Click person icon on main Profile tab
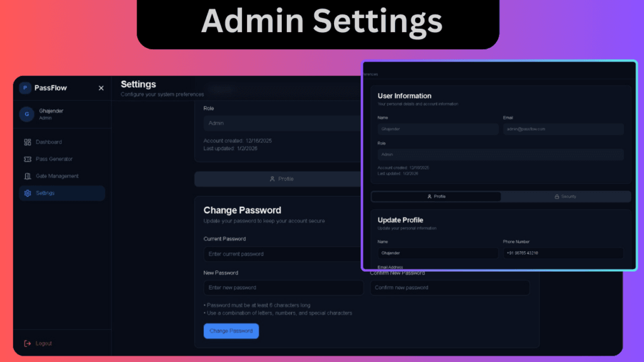 pos(272,179)
